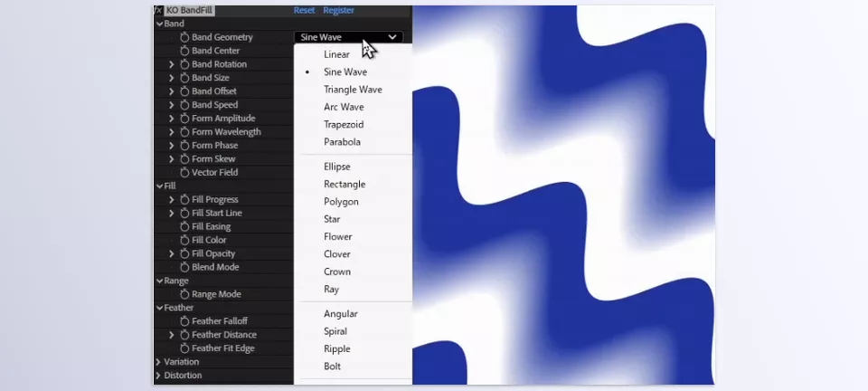Click the stopwatch next to Form Amplitude
This screenshot has height=391, width=868.
184,119
